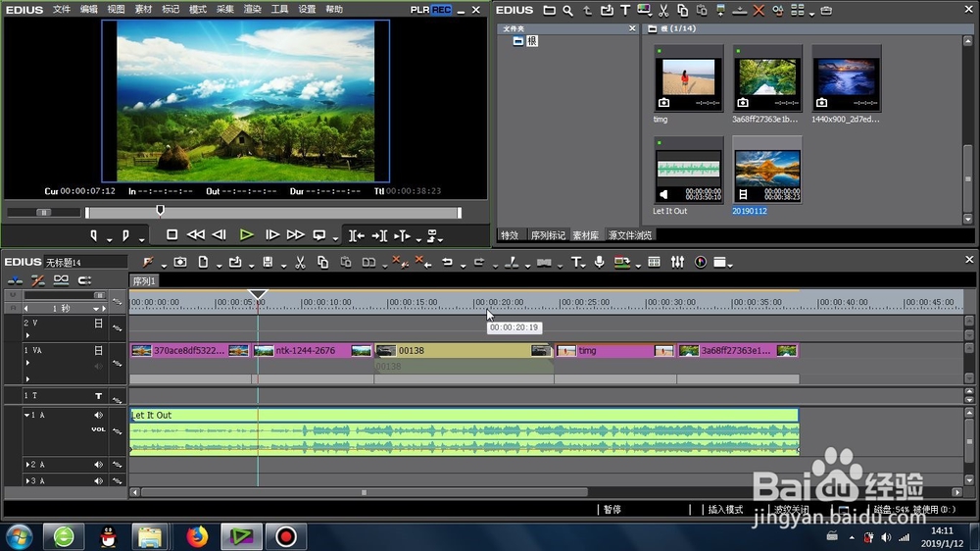This screenshot has width=980, height=551.
Task: Switch to the 序列标记 tab
Action: tap(548, 235)
